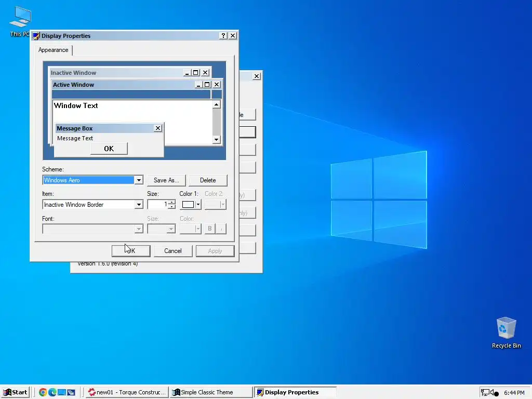This screenshot has height=399, width=532.
Task: Toggle Bold font style button
Action: pyautogui.click(x=210, y=229)
